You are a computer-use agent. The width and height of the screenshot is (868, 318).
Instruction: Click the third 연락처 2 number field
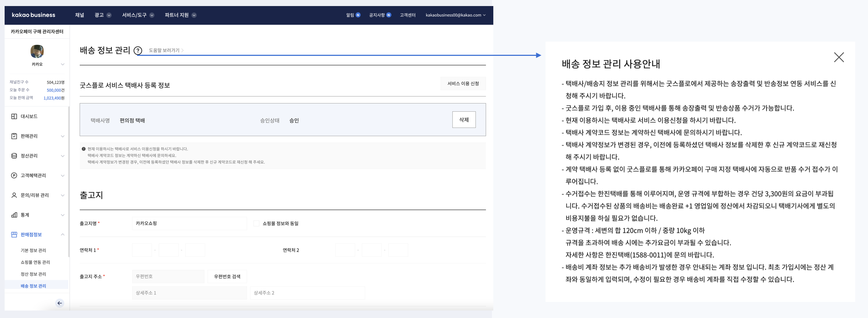click(398, 250)
